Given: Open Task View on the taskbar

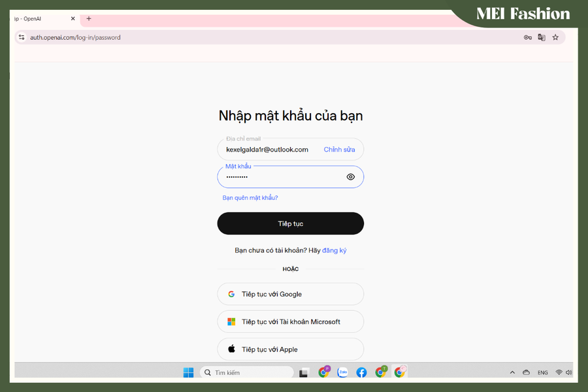Looking at the screenshot, I should (304, 372).
